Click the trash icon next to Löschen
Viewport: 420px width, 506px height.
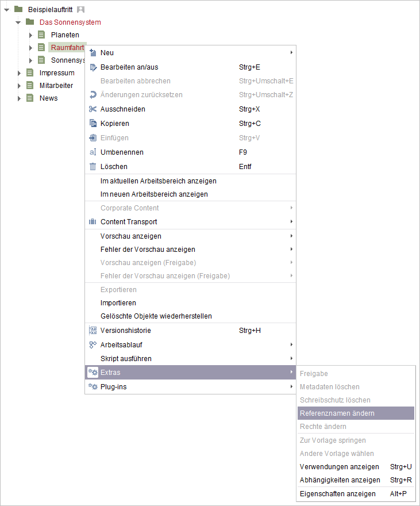(x=93, y=167)
